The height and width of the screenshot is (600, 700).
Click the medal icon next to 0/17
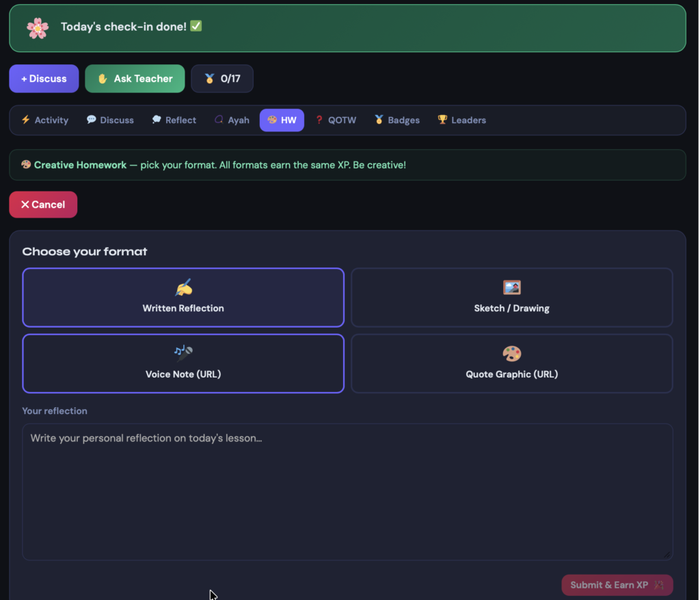tap(209, 79)
